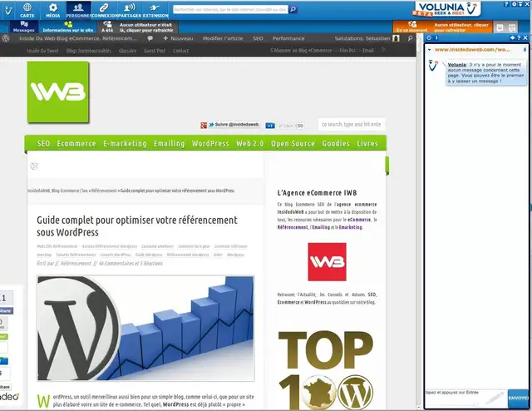
Task: Click the Facebook Like button
Action: coord(286,126)
